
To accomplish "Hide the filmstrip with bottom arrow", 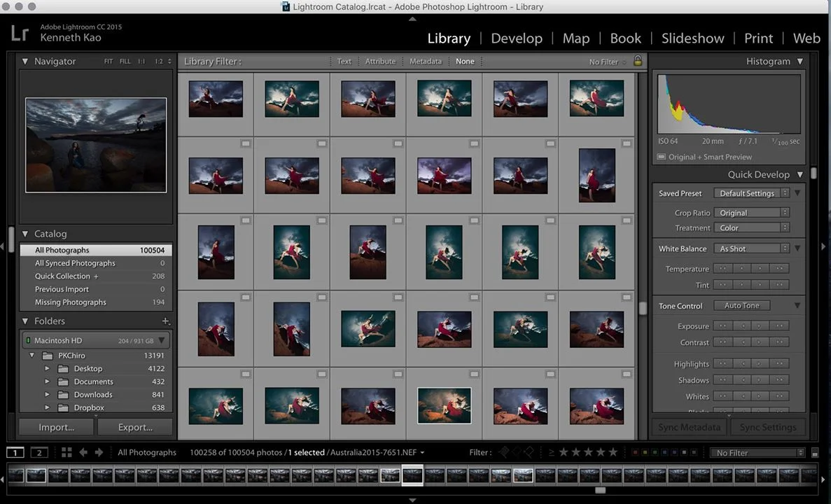I will [x=412, y=500].
